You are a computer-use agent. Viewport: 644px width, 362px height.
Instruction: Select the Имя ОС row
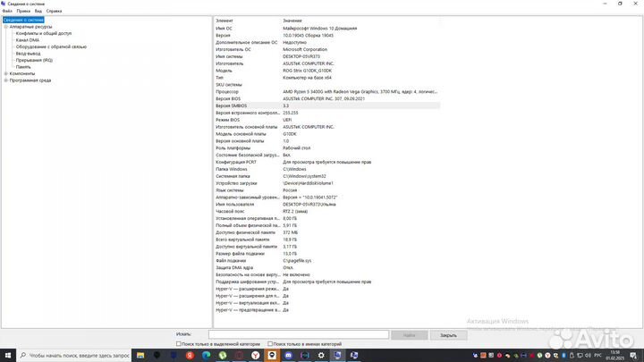point(327,29)
